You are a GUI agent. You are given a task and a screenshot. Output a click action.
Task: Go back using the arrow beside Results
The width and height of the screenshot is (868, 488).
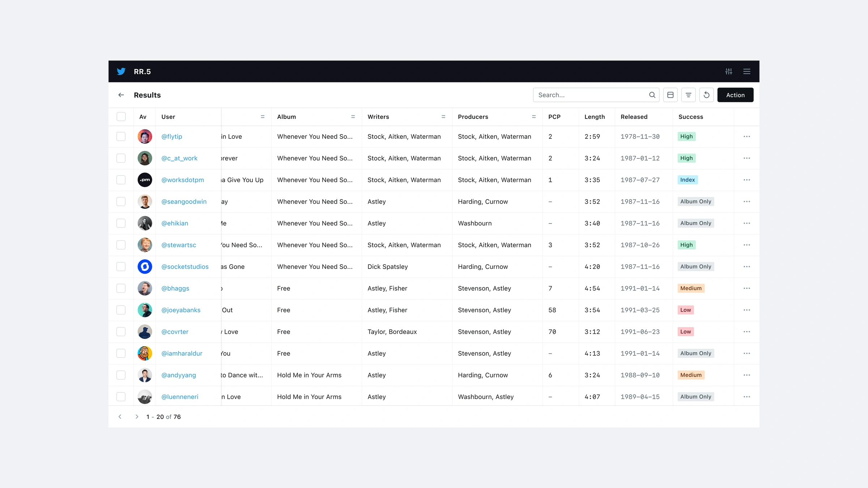pos(121,95)
